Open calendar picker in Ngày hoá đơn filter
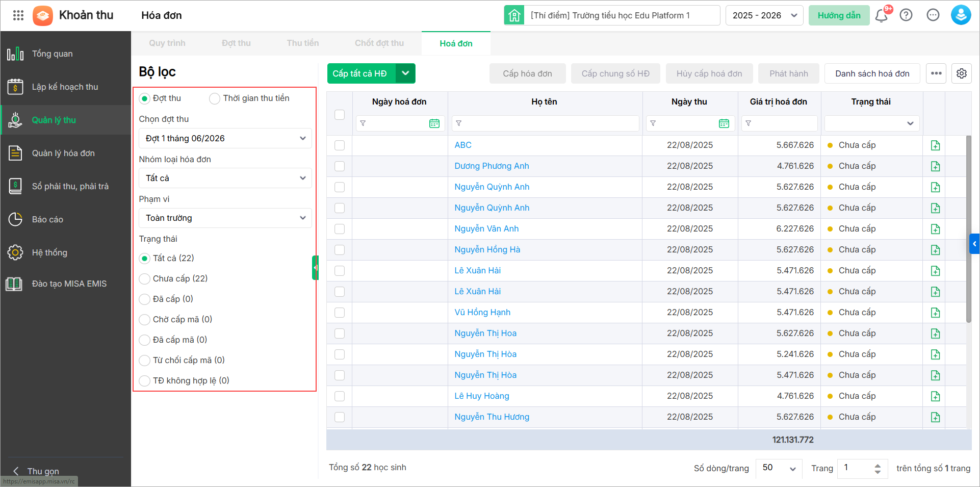Image resolution: width=980 pixels, height=487 pixels. pos(434,123)
